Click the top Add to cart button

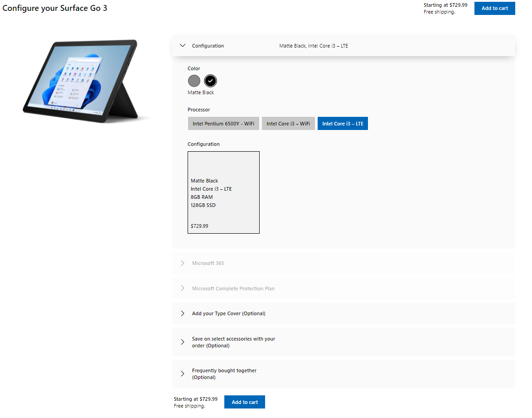(495, 9)
